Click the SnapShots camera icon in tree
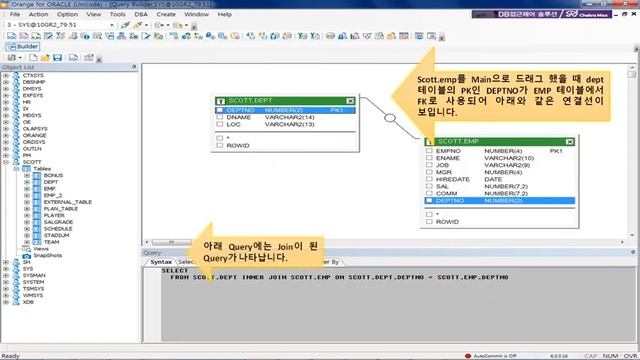The width and height of the screenshot is (640, 360). 27,256
